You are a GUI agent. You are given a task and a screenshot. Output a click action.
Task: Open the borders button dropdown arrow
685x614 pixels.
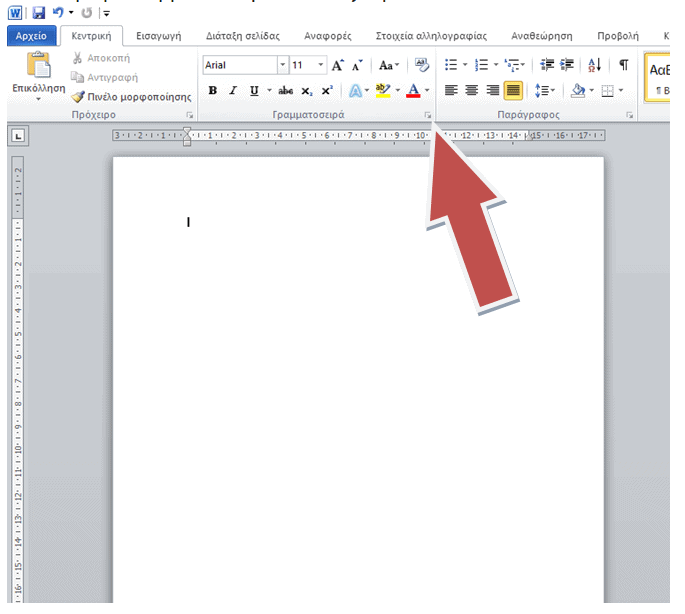[x=620, y=90]
